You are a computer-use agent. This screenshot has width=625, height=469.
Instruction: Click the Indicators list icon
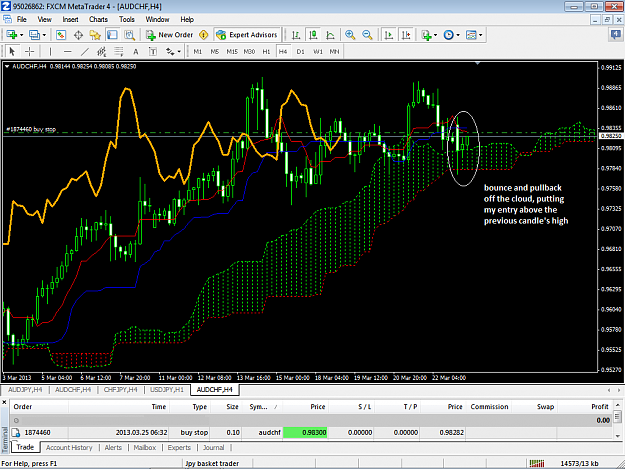coord(426,35)
